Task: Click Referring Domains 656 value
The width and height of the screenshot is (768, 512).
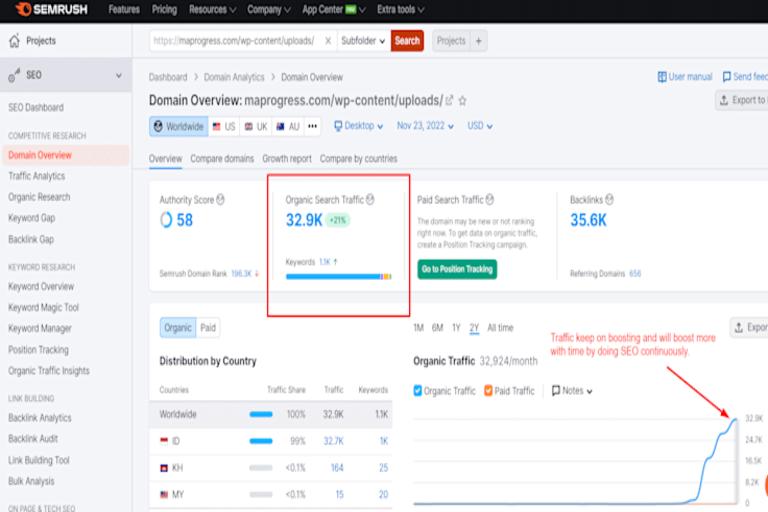Action: pyautogui.click(x=635, y=273)
